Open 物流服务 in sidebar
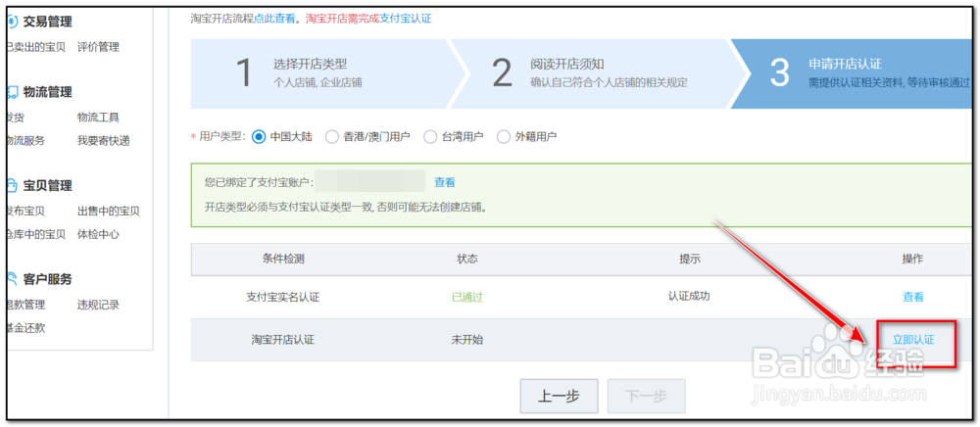The height and width of the screenshot is (427, 980). coord(25,140)
